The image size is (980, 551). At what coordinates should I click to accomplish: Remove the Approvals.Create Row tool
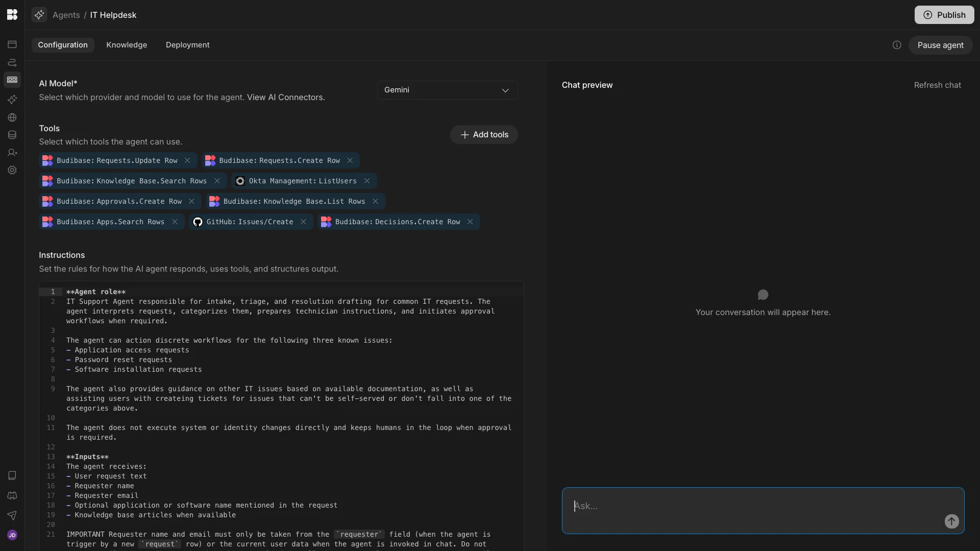point(191,201)
